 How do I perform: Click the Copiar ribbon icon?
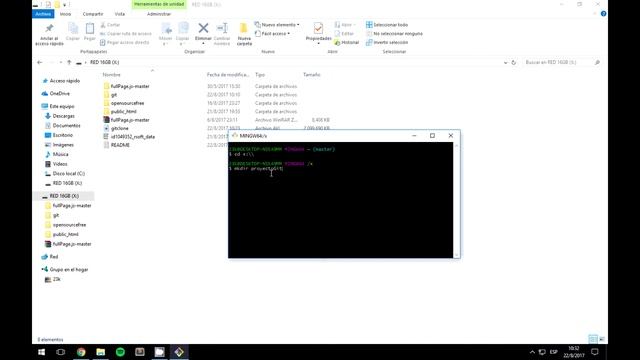point(73,32)
